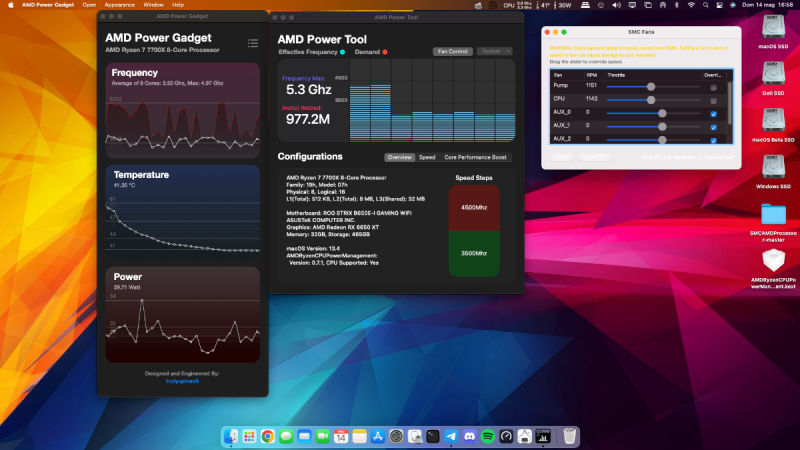
Task: Open Telegram from the Dock
Action: 451,436
